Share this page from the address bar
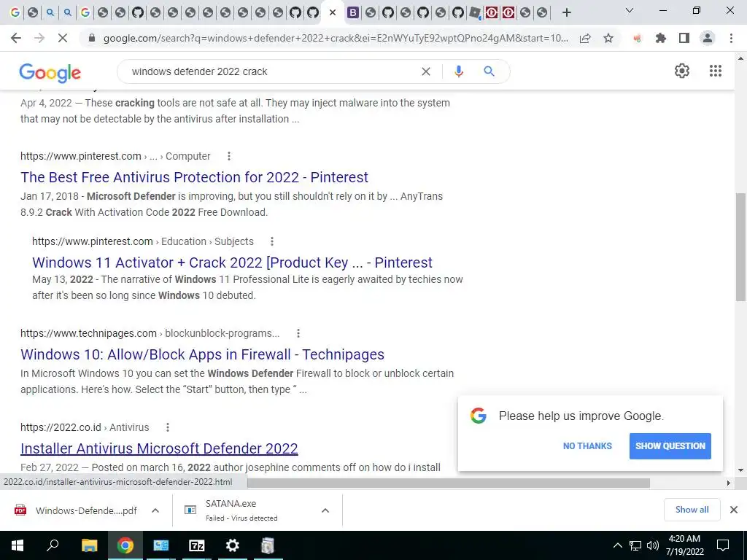The image size is (747, 560). [585, 38]
